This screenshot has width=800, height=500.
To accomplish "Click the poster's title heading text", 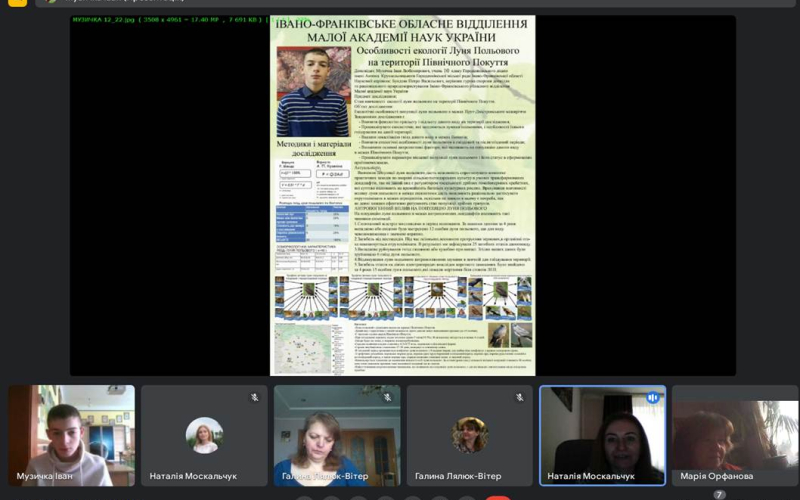I will [402, 31].
